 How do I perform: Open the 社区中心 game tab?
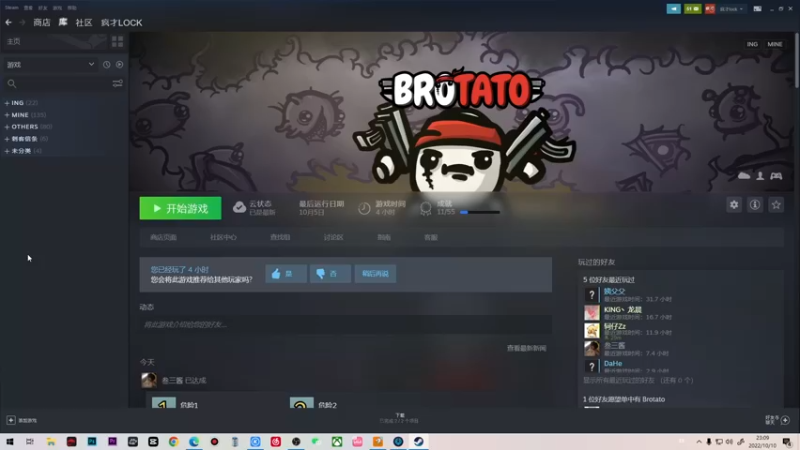(x=223, y=237)
